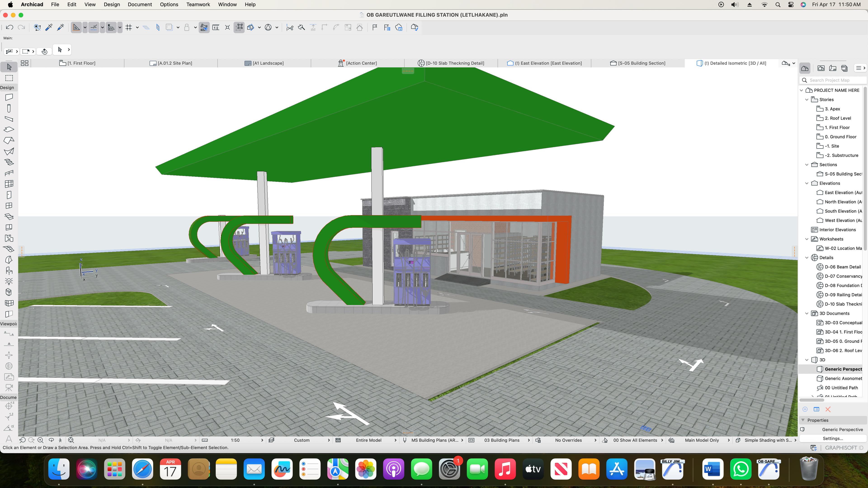The image size is (868, 488).
Task: Click the Settings... button
Action: (x=833, y=439)
